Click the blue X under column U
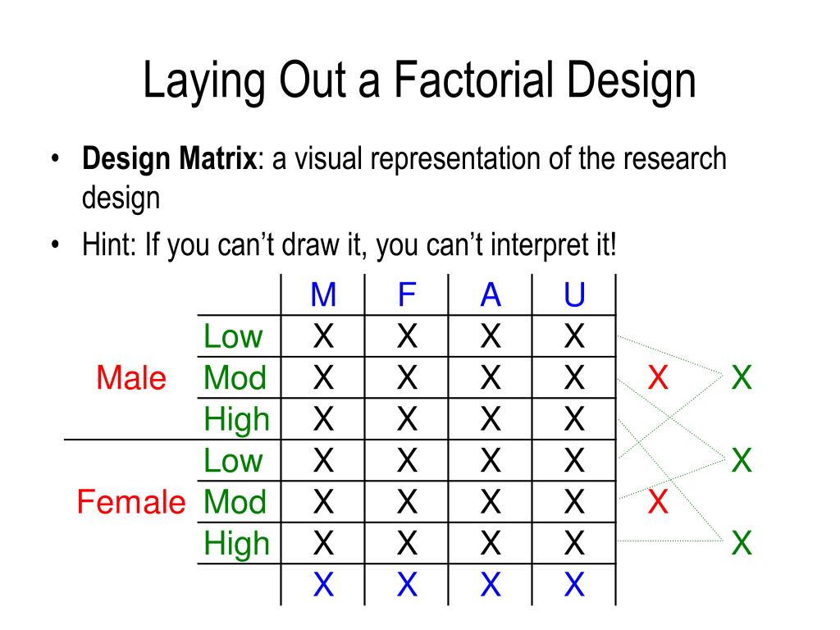Viewport: 840px width, 630px height. point(574,584)
